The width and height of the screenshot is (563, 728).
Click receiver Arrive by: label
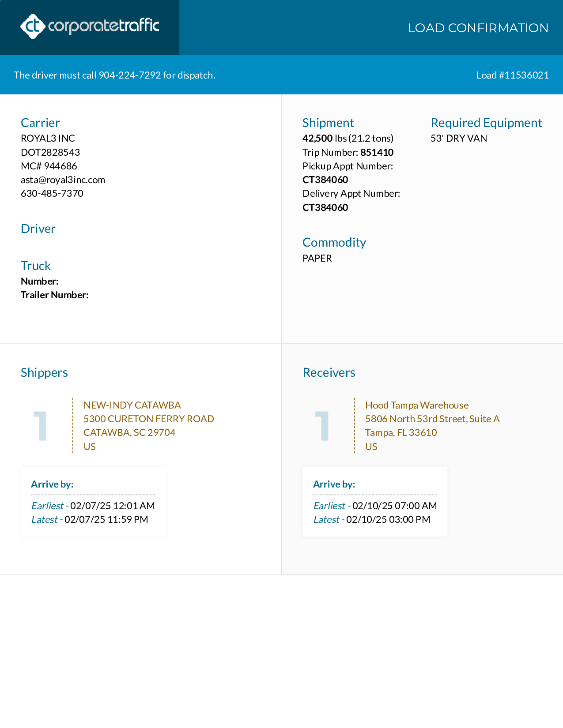click(x=334, y=484)
